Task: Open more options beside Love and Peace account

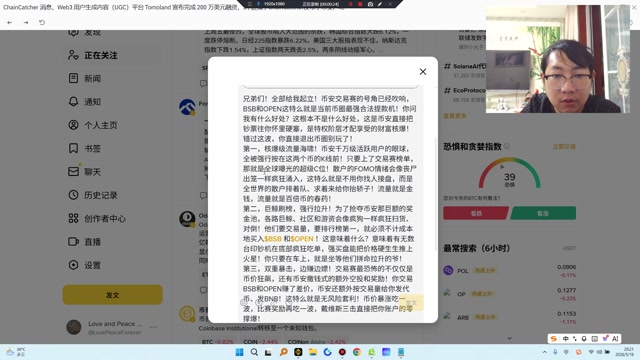Action: pyautogui.click(x=153, y=327)
